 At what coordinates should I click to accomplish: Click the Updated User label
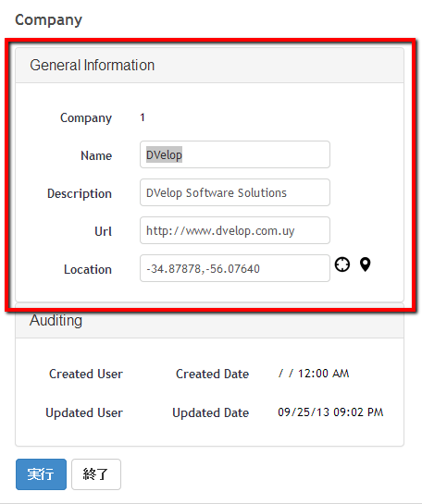pos(84,413)
